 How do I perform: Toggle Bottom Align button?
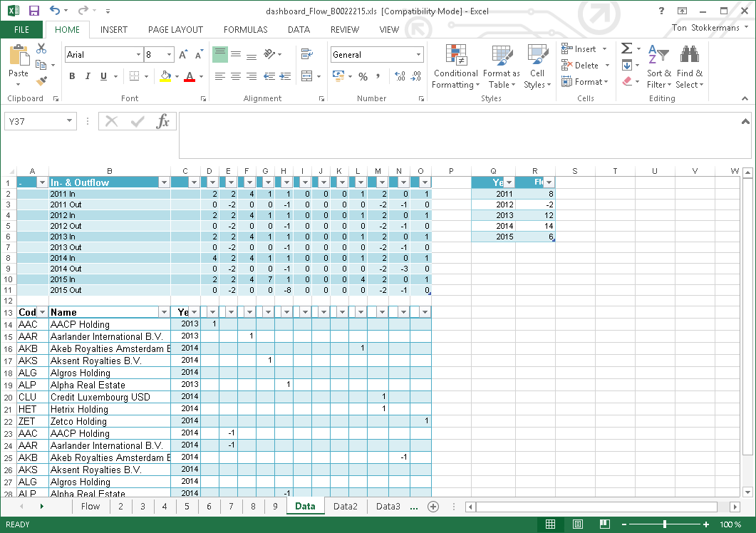coord(252,54)
